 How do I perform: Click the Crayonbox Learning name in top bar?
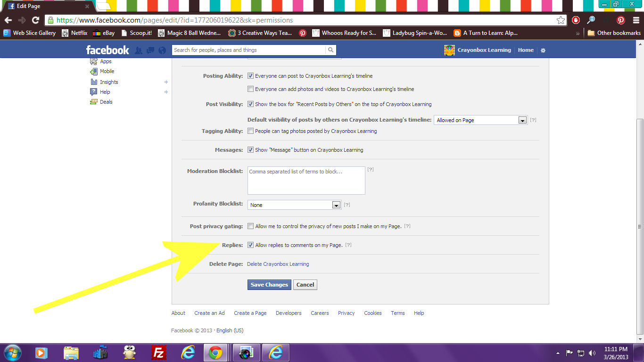click(484, 50)
